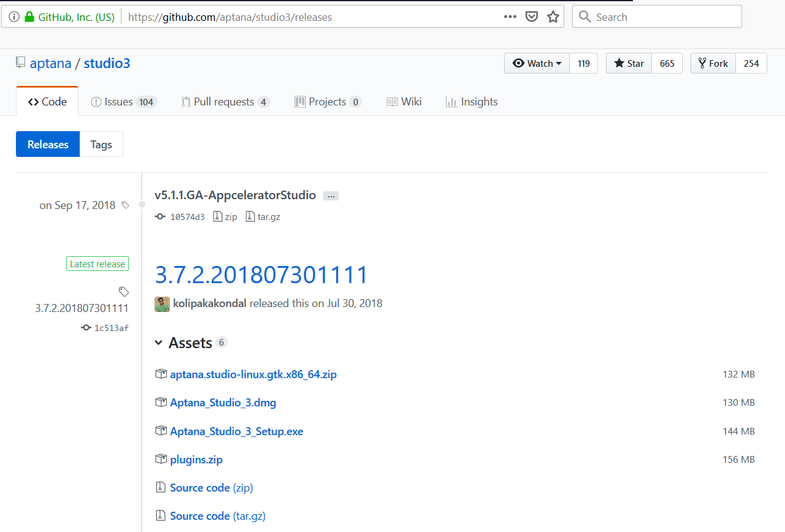Open kolipakakondal's profile link
Viewport: 785px width, 532px height.
210,303
